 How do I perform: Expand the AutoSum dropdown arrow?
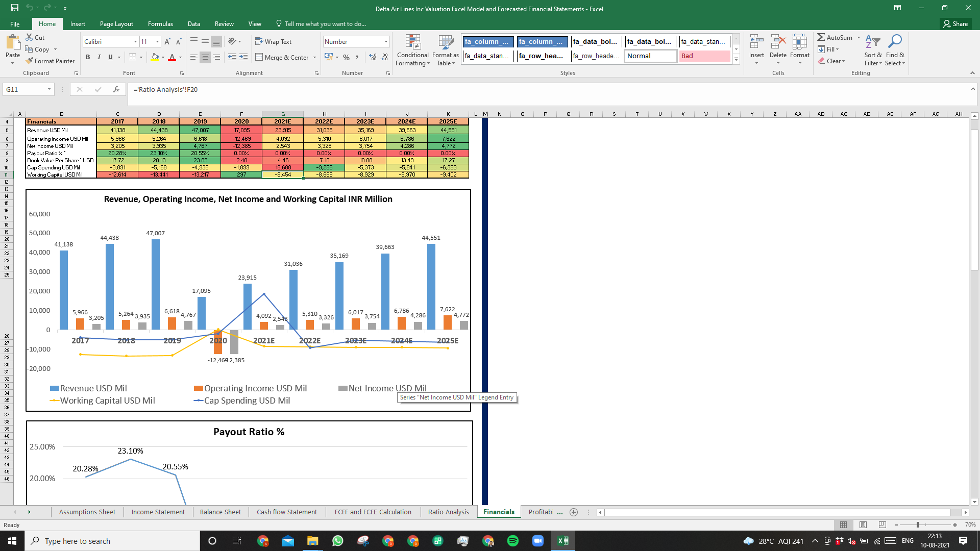859,37
